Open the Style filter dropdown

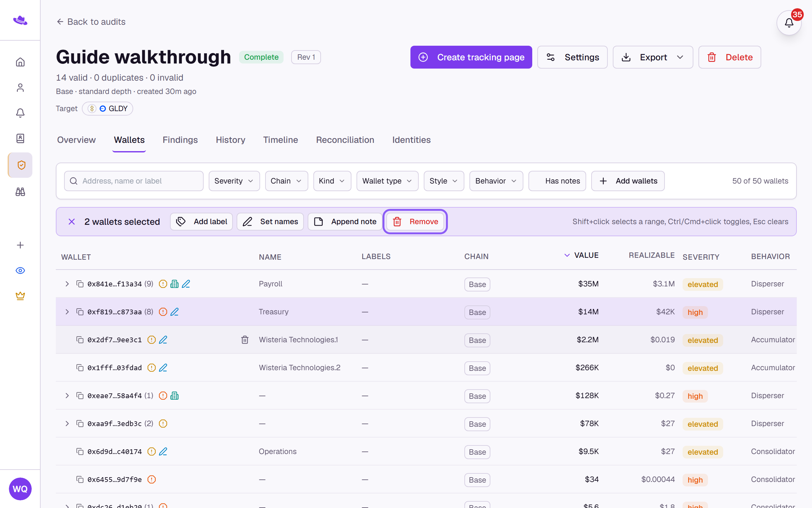pyautogui.click(x=444, y=181)
